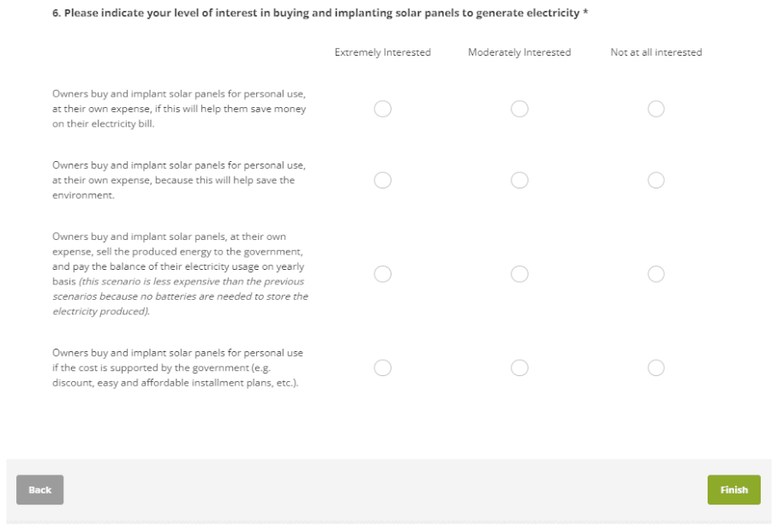Click the Finish button

coord(733,490)
